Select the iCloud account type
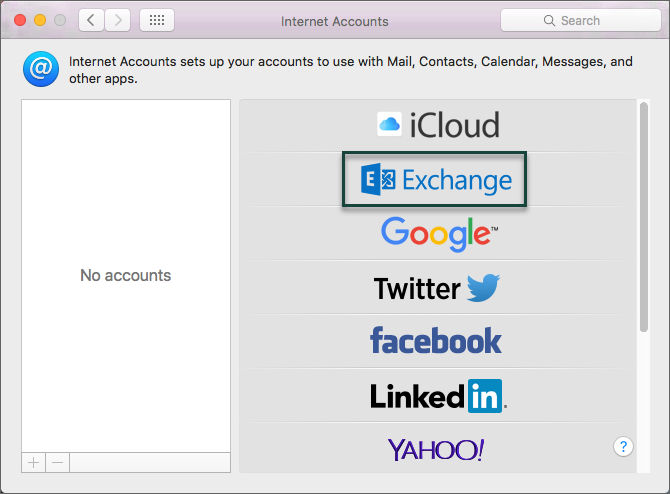This screenshot has width=670, height=494. pyautogui.click(x=437, y=125)
